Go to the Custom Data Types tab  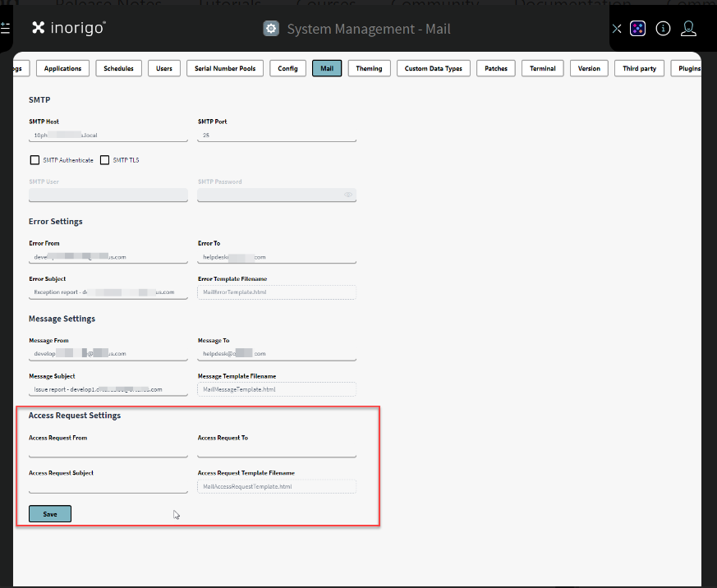(x=434, y=69)
